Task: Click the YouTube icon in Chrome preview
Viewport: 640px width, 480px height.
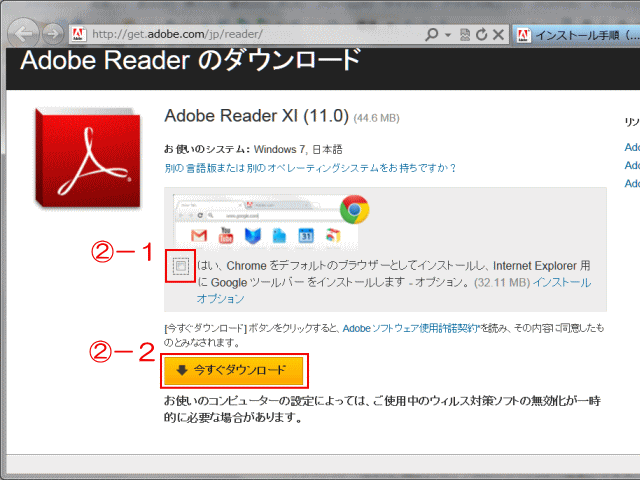Action: tap(226, 235)
